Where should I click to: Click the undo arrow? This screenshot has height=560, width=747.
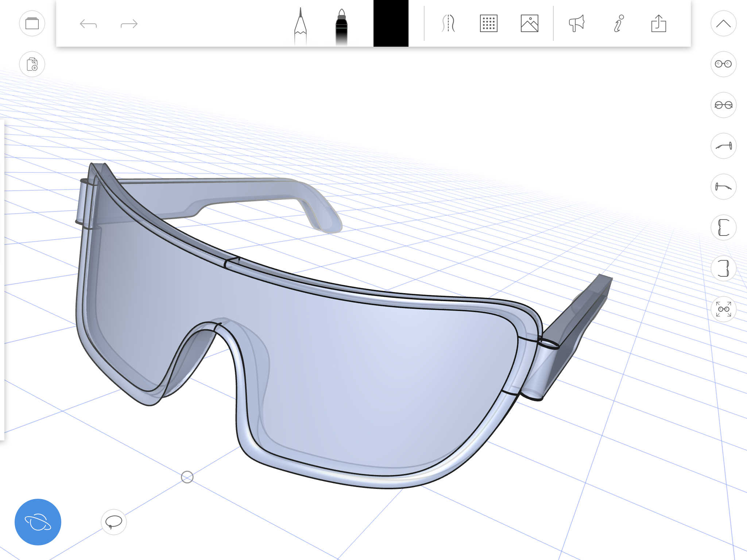pos(88,24)
